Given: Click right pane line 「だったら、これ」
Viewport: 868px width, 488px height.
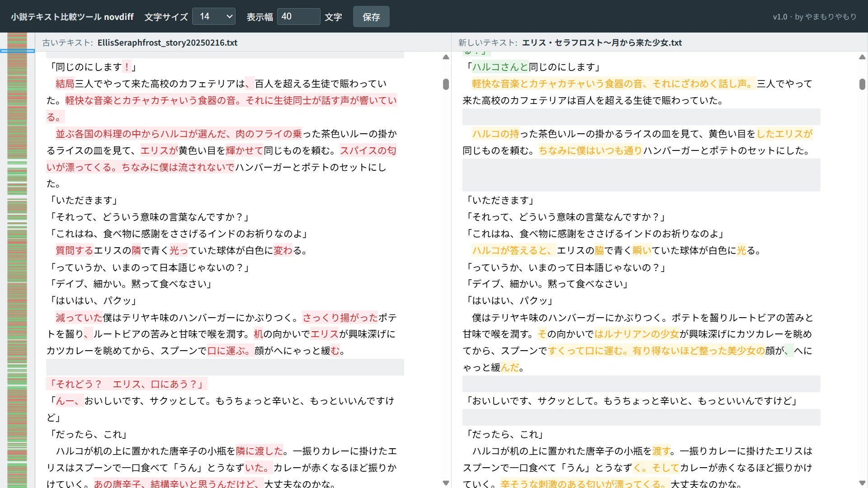Looking at the screenshot, I should (x=505, y=434).
